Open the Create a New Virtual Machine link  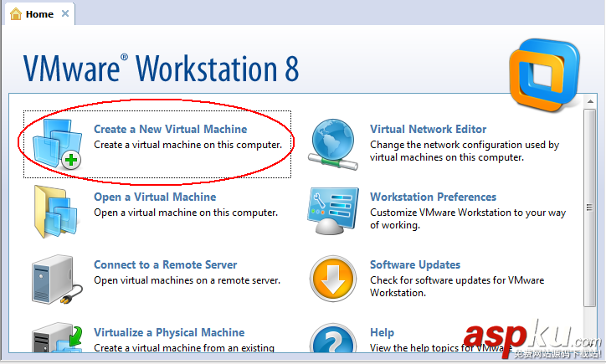pyautogui.click(x=171, y=129)
